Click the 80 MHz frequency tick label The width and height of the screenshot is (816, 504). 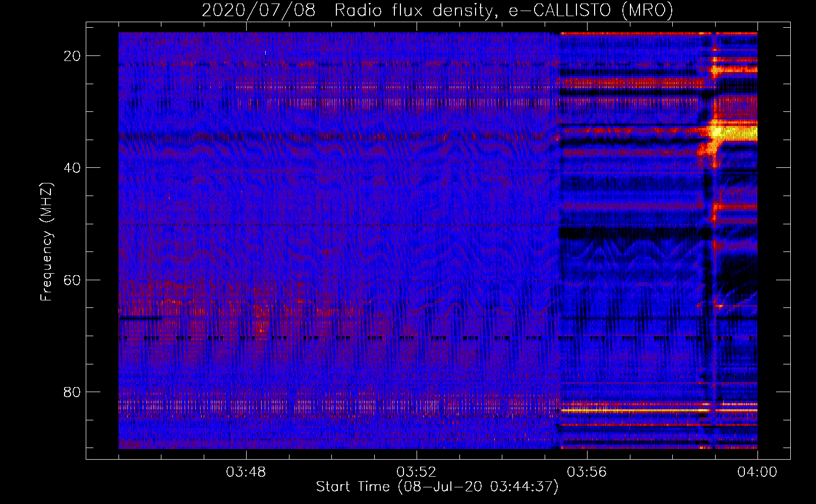click(72, 392)
